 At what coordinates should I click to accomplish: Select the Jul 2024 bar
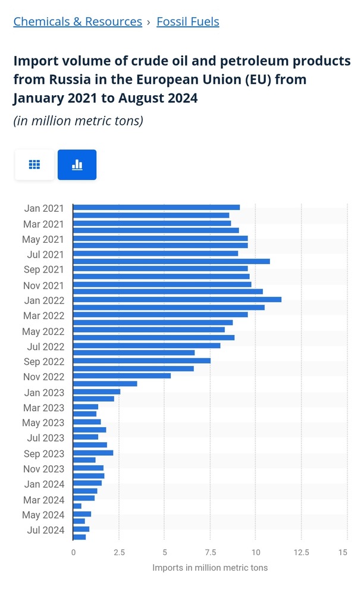[81, 529]
